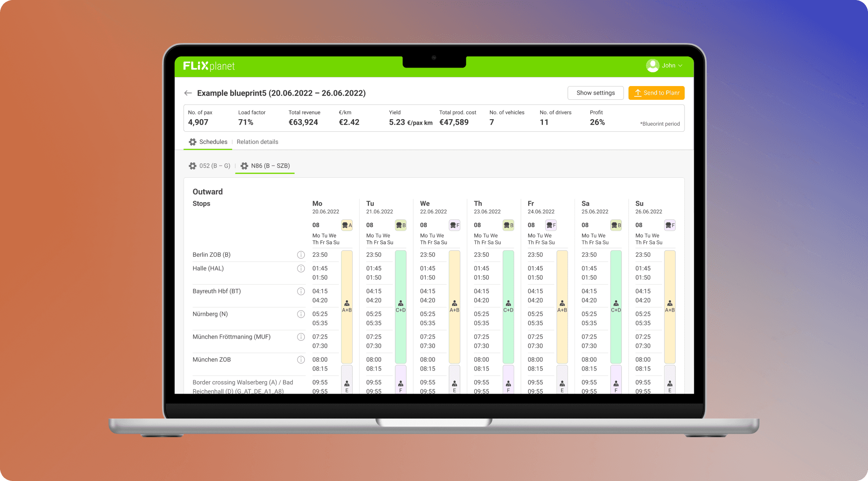Open the 052 (B – G) schedule tab
Image resolution: width=868 pixels, height=481 pixels.
click(x=214, y=166)
